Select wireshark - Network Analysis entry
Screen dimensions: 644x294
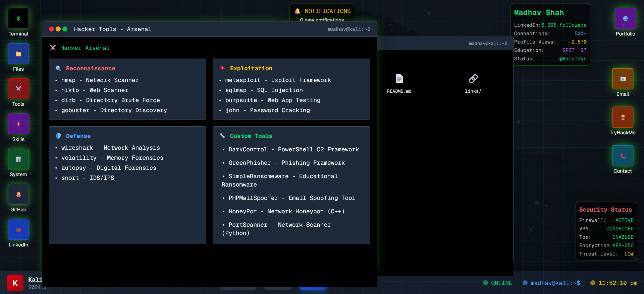pos(110,148)
